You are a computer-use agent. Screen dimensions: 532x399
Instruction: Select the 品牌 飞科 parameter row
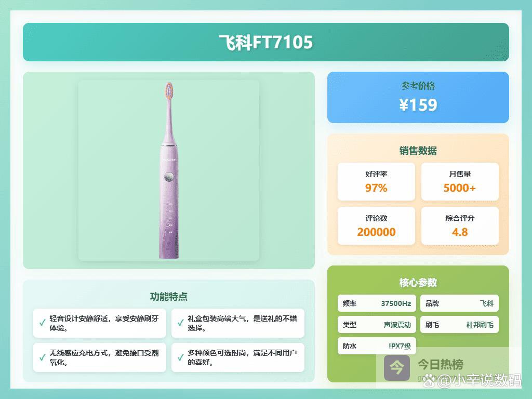click(x=459, y=303)
